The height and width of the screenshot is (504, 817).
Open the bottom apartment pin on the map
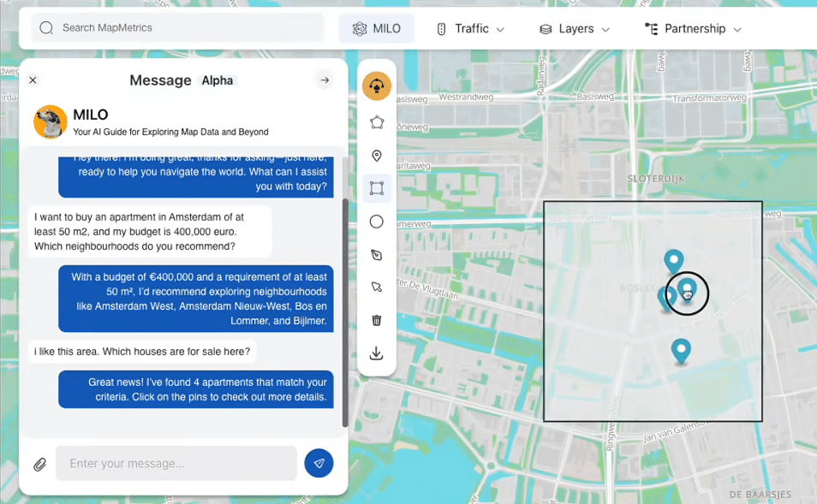(x=681, y=351)
